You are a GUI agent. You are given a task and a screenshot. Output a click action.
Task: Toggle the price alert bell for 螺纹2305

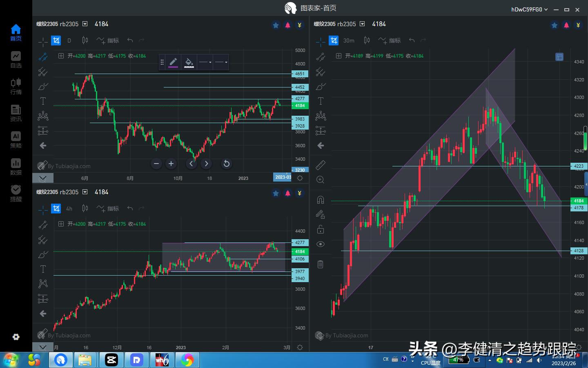[288, 25]
